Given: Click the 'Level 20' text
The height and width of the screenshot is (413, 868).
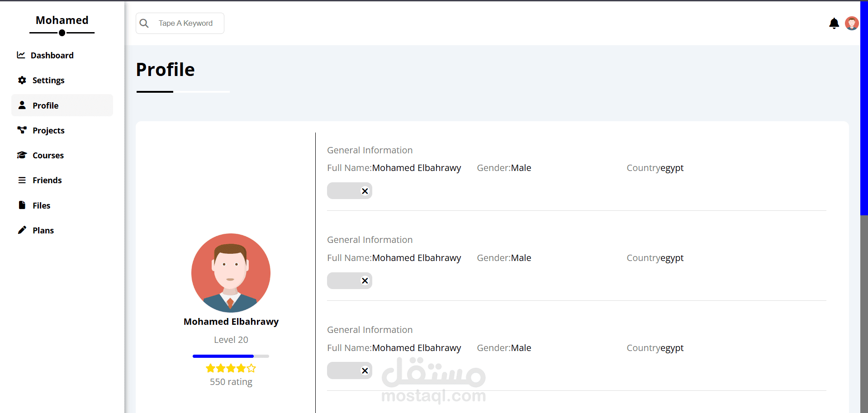Looking at the screenshot, I should (x=231, y=340).
